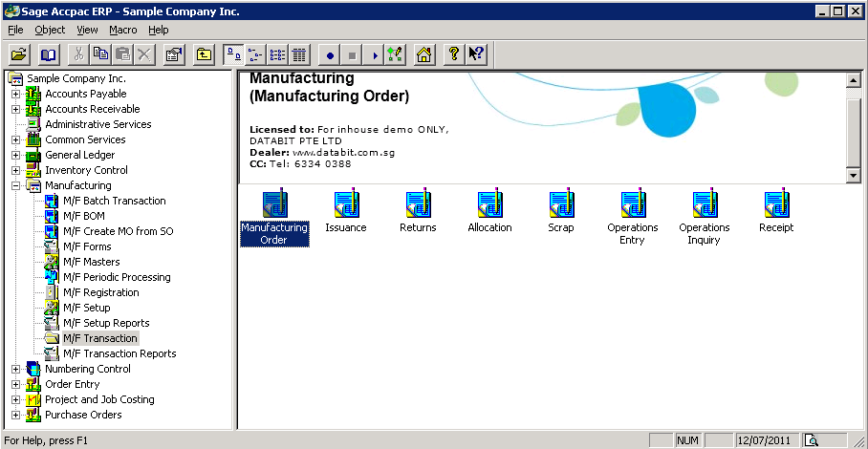Screen dimensions: 868x449
Task: Click the macro editor toolbar icon
Action: [394, 54]
